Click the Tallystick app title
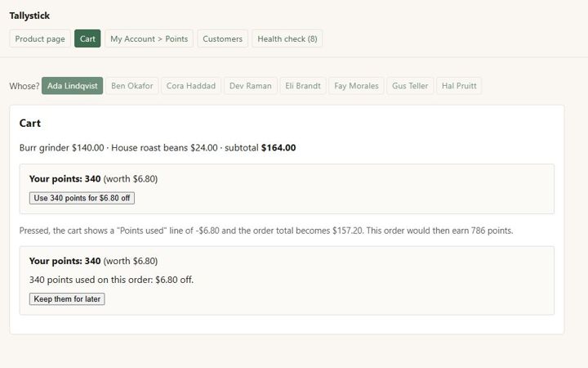This screenshot has height=368, width=588. 29,16
